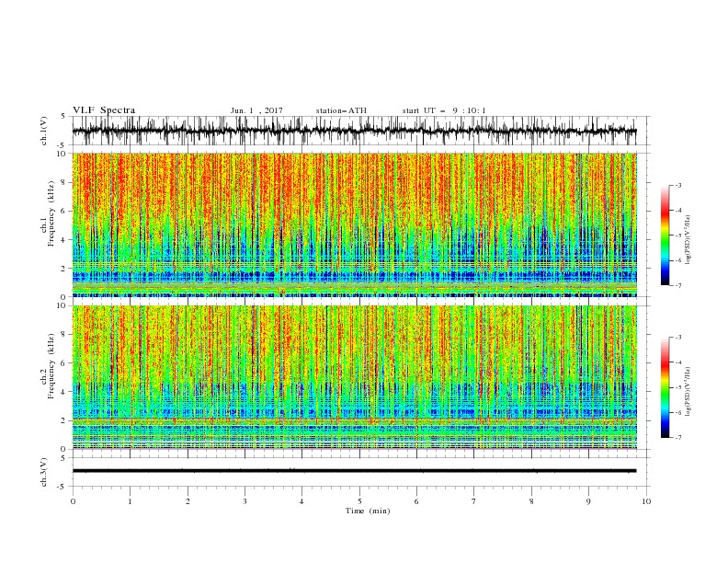Image resolution: width=728 pixels, height=563 pixels.
Task: Click the ch.1 spectrogram panel
Action: pos(355,224)
